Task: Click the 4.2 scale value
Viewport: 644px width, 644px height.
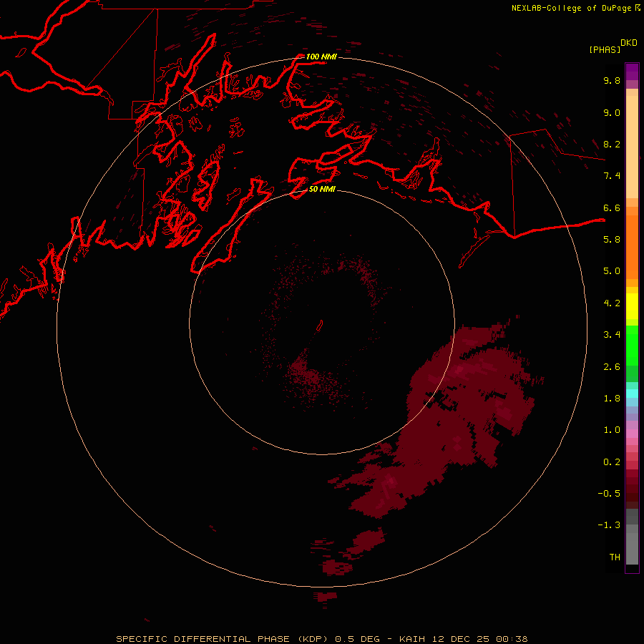Action: (x=612, y=303)
